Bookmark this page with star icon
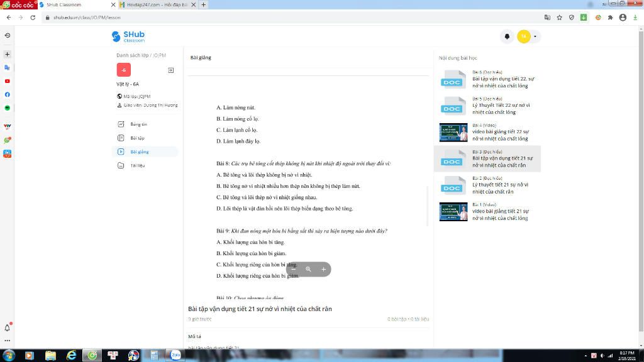Viewport: 644px width, 362px height. [x=559, y=18]
